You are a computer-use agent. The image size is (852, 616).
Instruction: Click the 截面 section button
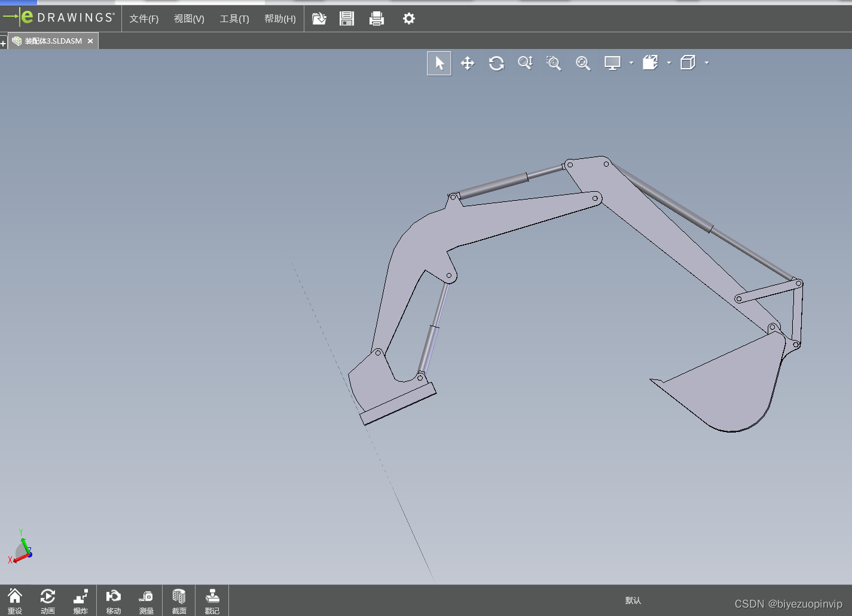tap(179, 601)
